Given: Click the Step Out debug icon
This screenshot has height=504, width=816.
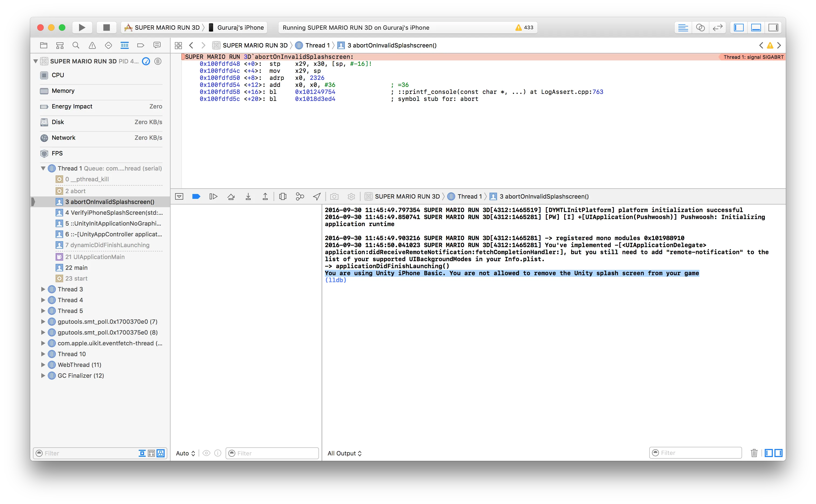Looking at the screenshot, I should [265, 197].
